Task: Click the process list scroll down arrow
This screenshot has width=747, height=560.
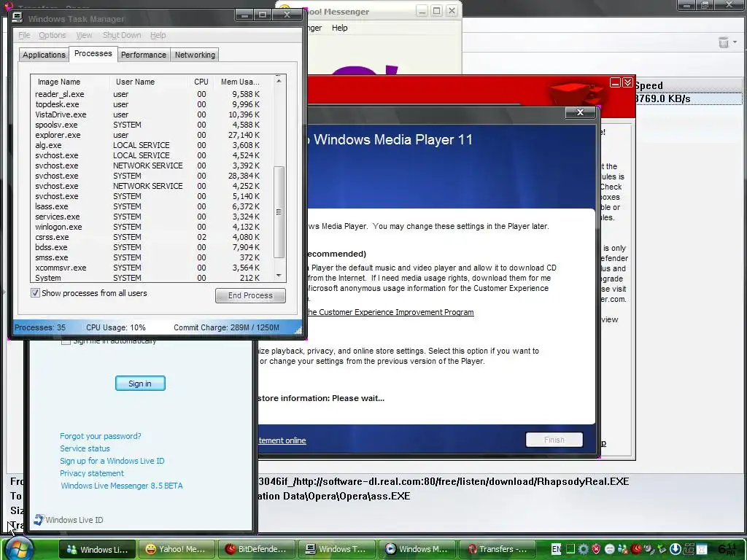Action: click(x=279, y=276)
